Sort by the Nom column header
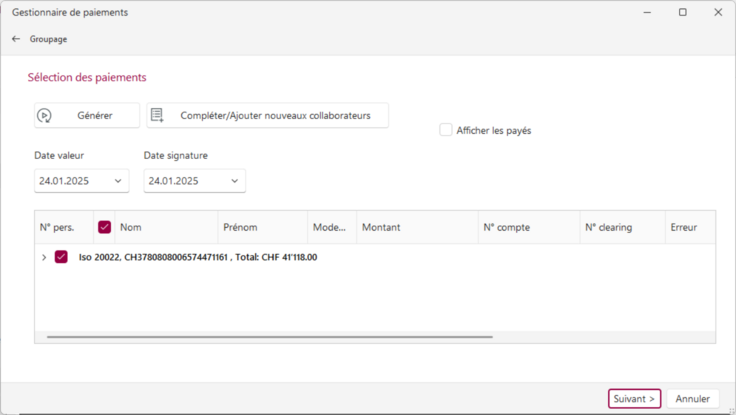 166,227
